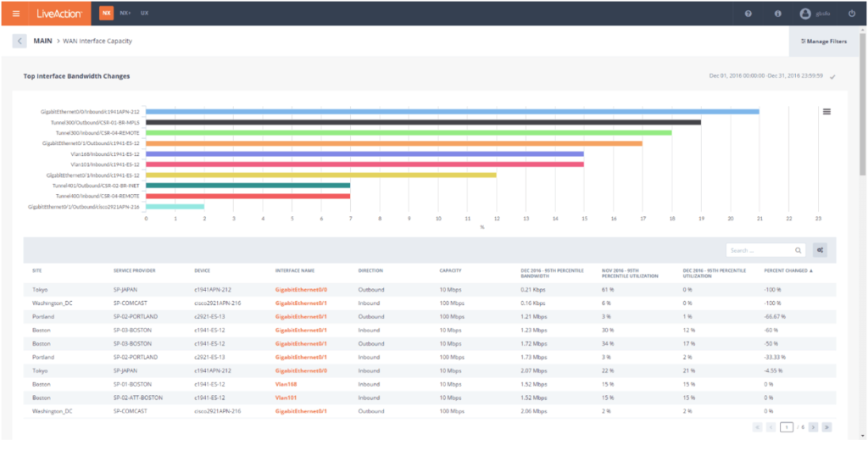Select the NX+ tab
The width and height of the screenshot is (868, 462).
tap(125, 14)
